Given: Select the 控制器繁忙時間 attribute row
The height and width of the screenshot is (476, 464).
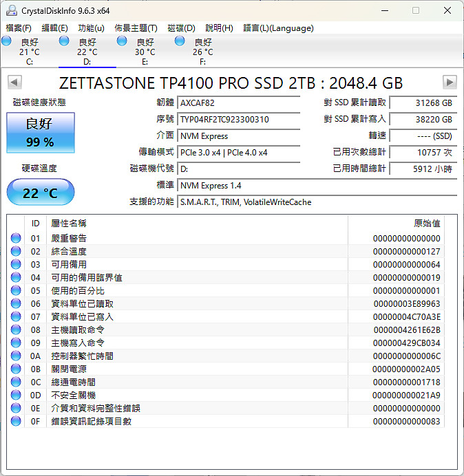Looking at the screenshot, I should [x=226, y=356].
